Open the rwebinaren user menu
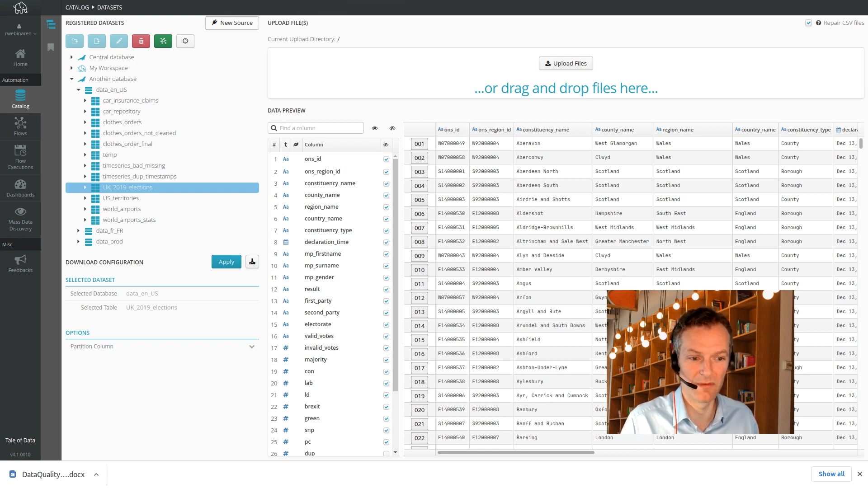The image size is (868, 488). pos(20,29)
